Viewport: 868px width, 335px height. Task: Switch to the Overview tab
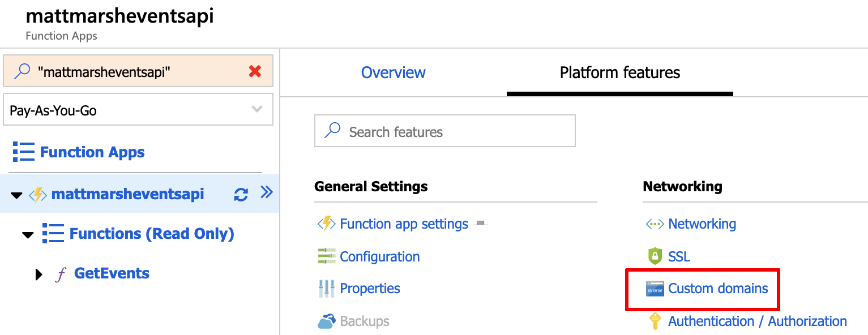pos(393,72)
